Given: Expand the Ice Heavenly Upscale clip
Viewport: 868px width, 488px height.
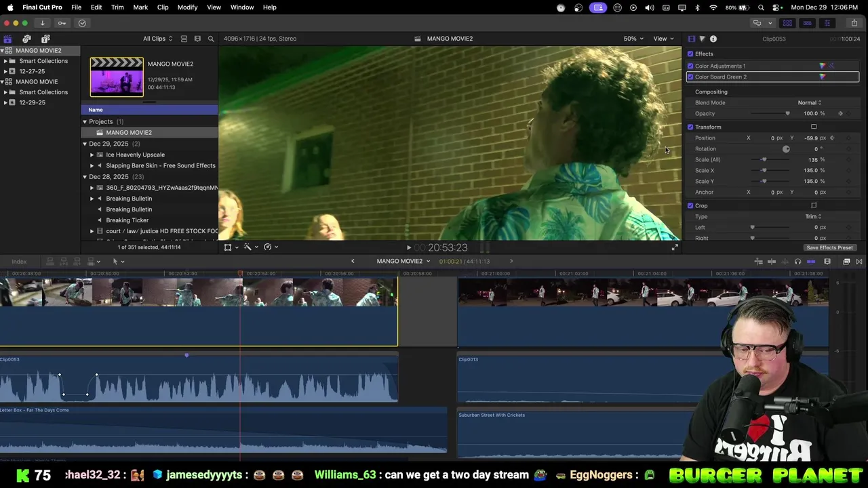Looking at the screenshot, I should (92, 155).
